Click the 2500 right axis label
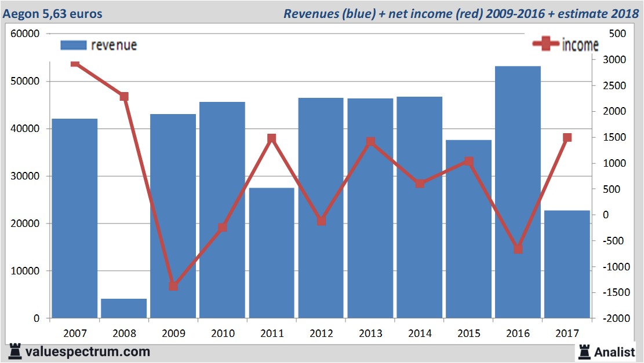This screenshot has width=644, height=363. click(614, 86)
